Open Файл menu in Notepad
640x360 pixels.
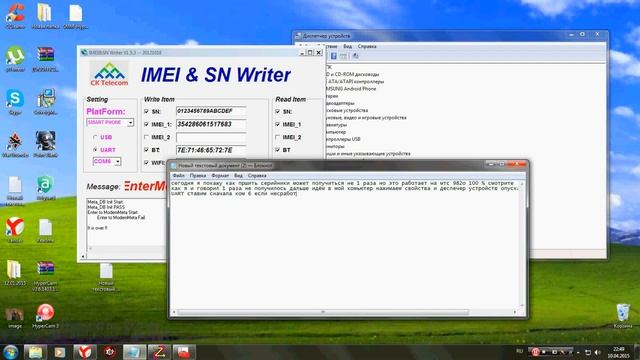178,176
